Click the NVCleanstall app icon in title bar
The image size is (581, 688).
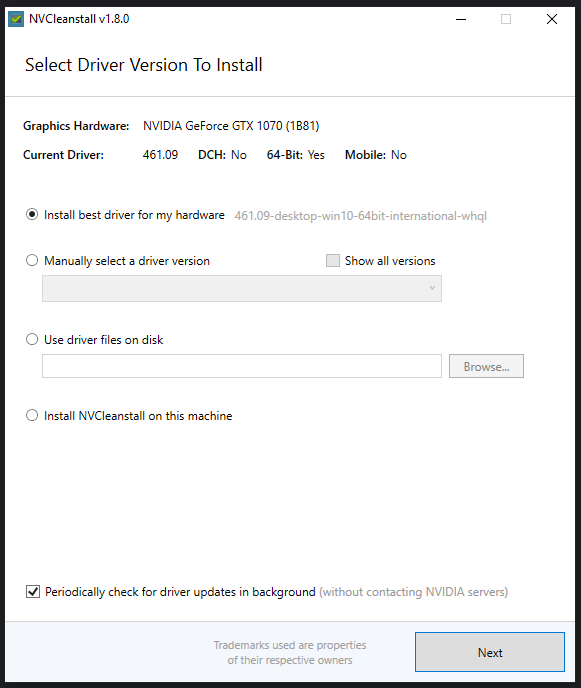pyautogui.click(x=16, y=19)
